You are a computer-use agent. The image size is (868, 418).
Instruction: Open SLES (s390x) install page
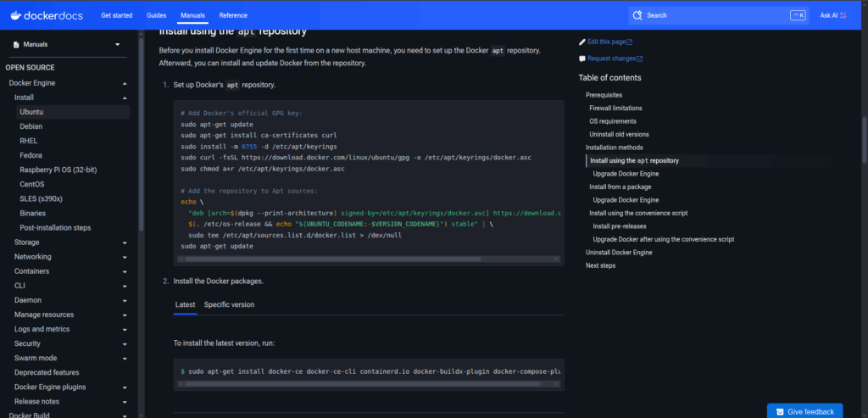click(x=42, y=198)
